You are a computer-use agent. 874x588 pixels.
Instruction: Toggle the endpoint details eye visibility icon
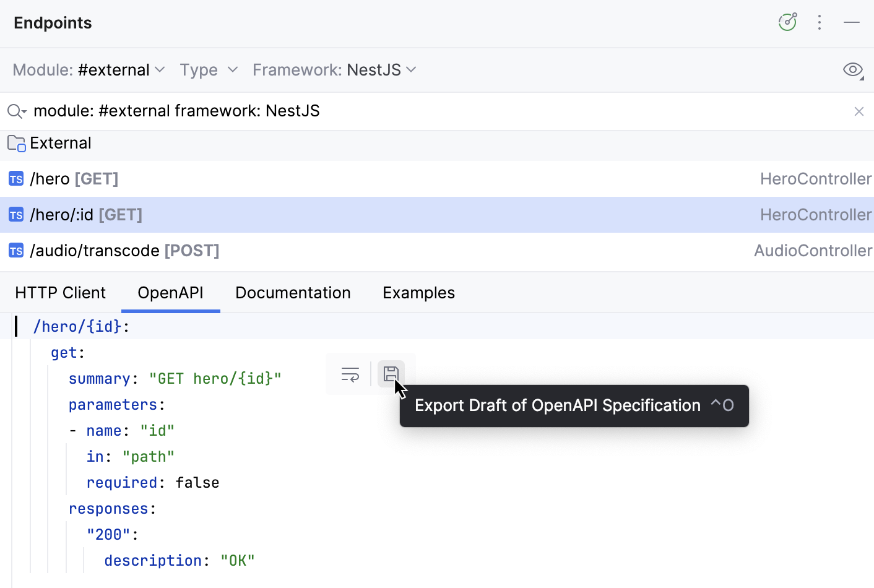[853, 70]
